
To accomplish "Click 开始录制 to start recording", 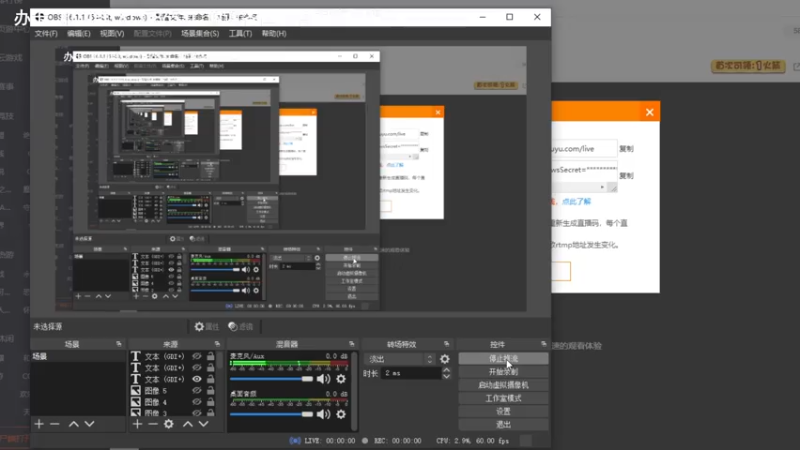I will (504, 372).
